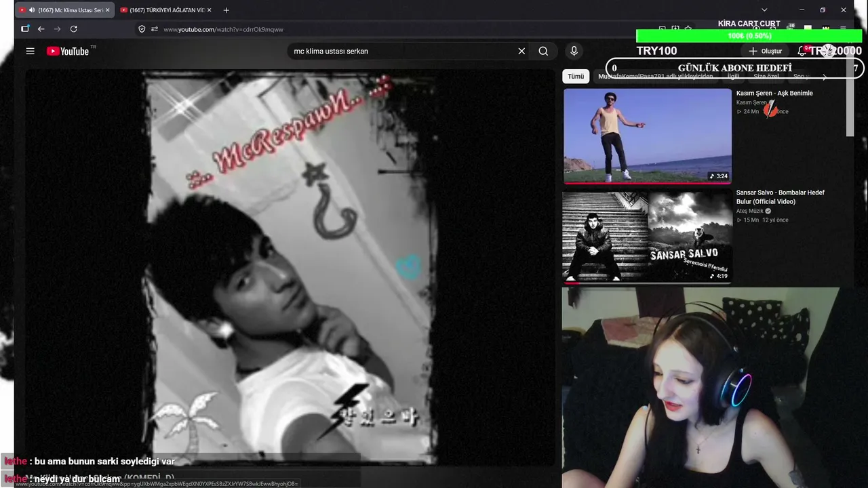Go forward one page in browser

pyautogui.click(x=58, y=29)
